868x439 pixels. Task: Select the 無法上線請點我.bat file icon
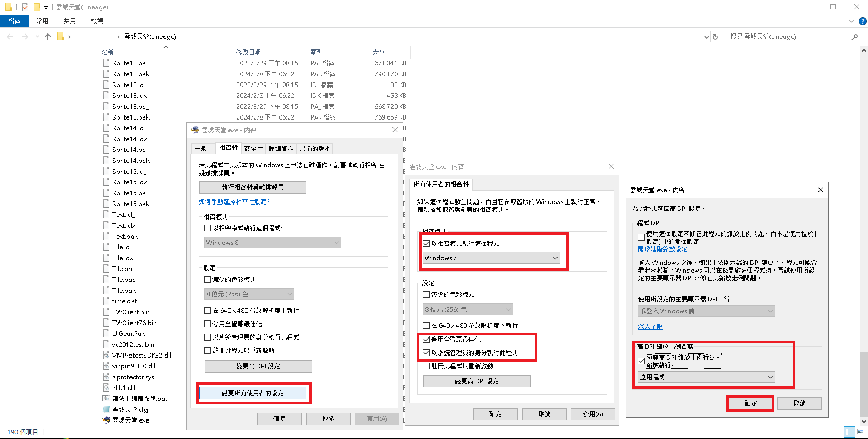(106, 398)
